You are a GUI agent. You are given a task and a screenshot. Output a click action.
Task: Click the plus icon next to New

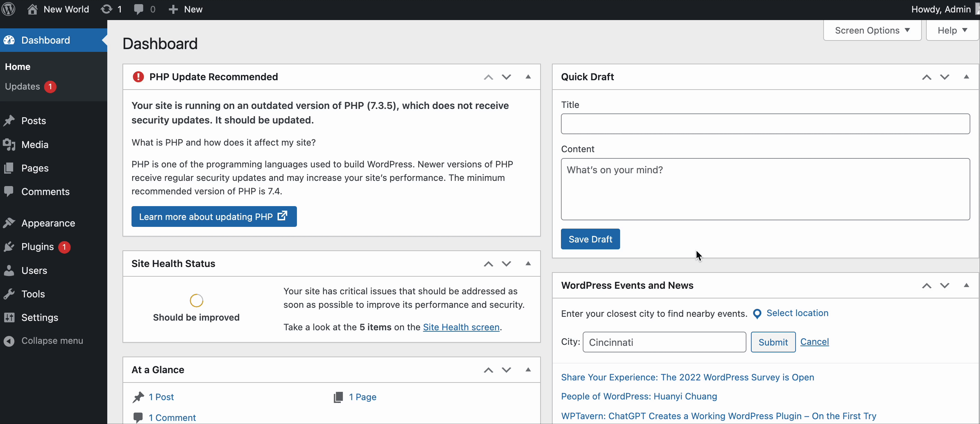coord(173,9)
